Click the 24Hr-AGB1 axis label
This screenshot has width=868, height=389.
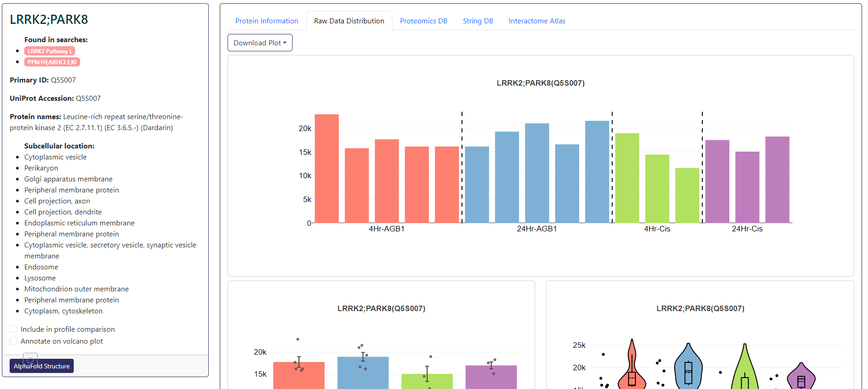click(x=537, y=229)
